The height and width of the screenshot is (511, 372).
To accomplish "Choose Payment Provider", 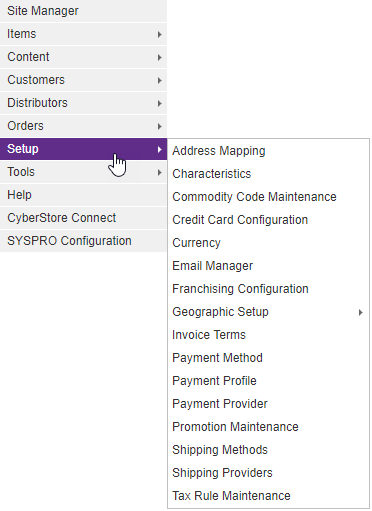I will 268,404.
